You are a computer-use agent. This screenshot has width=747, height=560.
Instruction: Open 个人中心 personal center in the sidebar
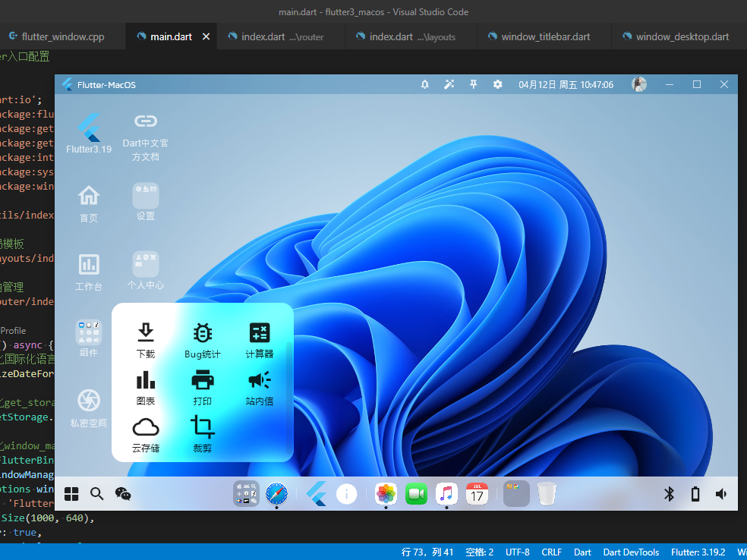145,271
